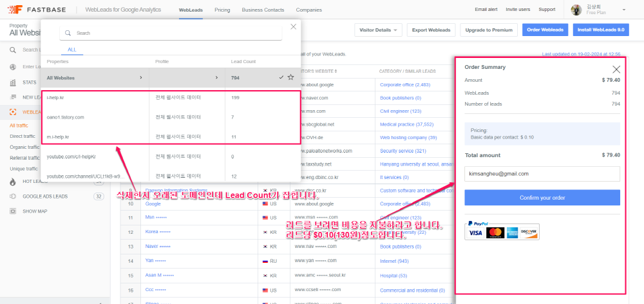The height and width of the screenshot is (304, 644).
Task: Click the American Express icon
Action: 512,233
